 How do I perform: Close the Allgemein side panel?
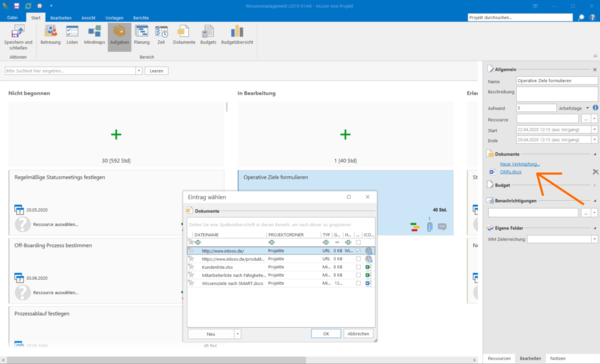coord(595,69)
